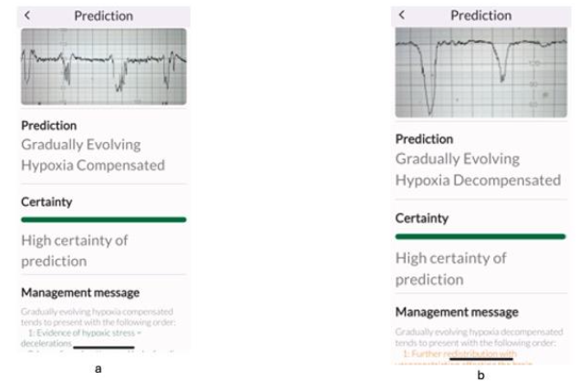The height and width of the screenshot is (381, 588).
Task: Click the green certainty bar in screen b
Action: tap(480, 236)
